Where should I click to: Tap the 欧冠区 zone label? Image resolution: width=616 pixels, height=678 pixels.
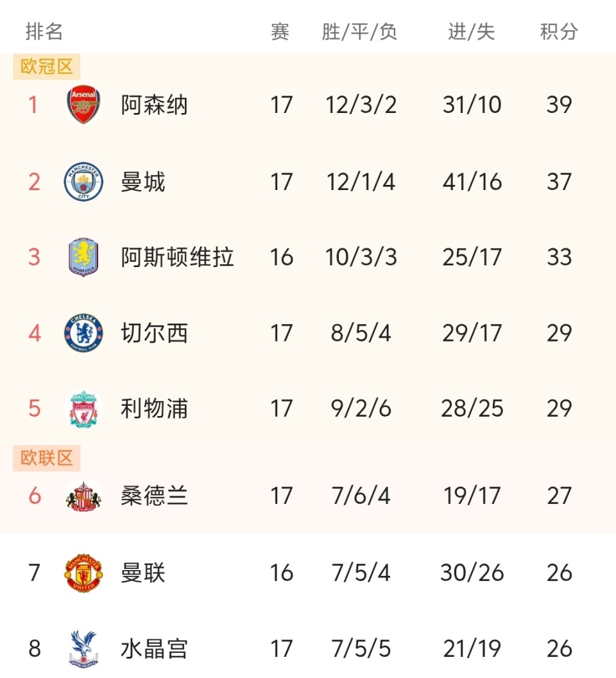point(47,66)
